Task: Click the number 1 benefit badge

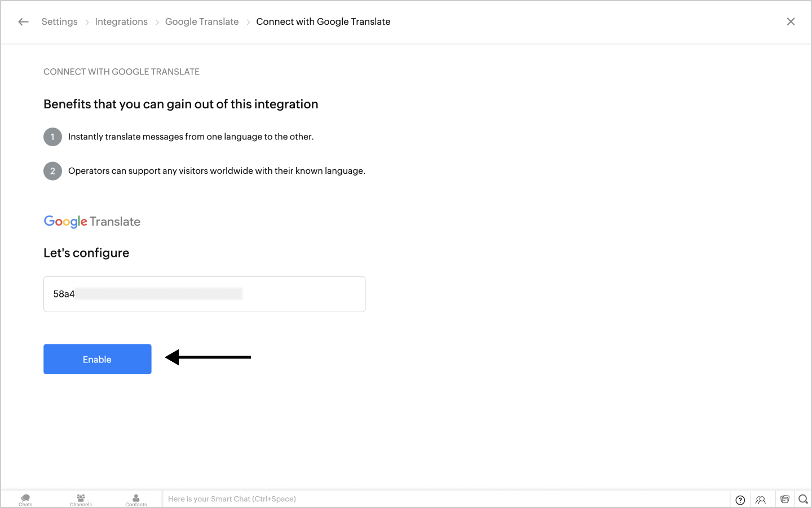Action: [52, 137]
